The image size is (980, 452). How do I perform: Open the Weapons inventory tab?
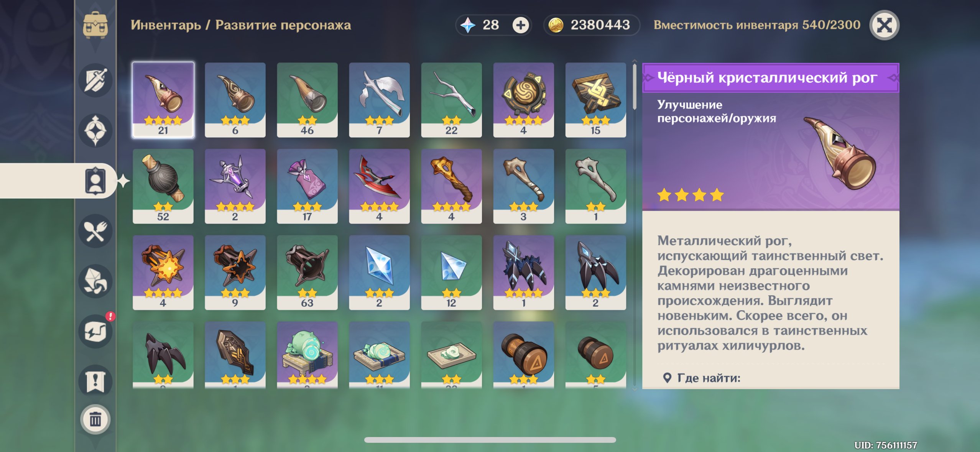coord(95,81)
